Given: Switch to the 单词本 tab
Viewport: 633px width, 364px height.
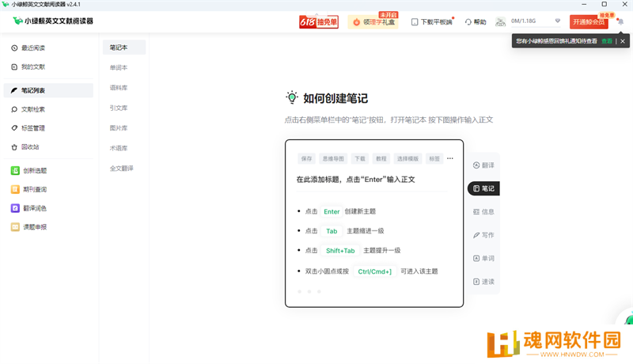Looking at the screenshot, I should pos(118,68).
